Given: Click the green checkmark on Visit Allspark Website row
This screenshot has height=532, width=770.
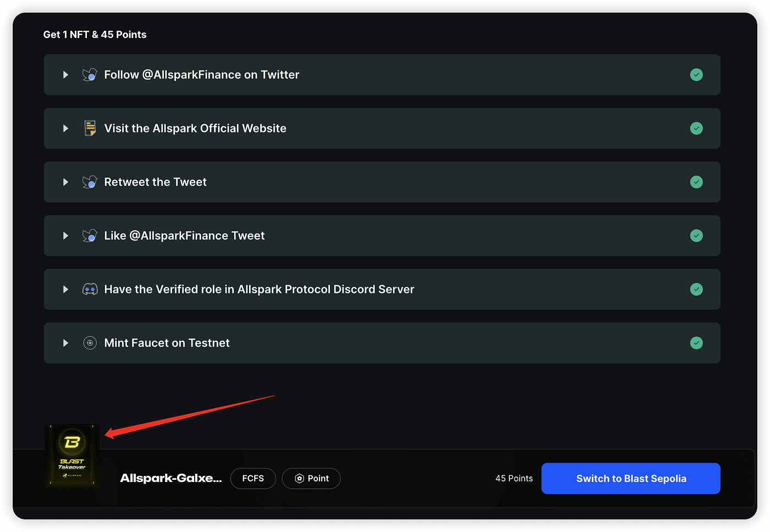Looking at the screenshot, I should click(696, 129).
